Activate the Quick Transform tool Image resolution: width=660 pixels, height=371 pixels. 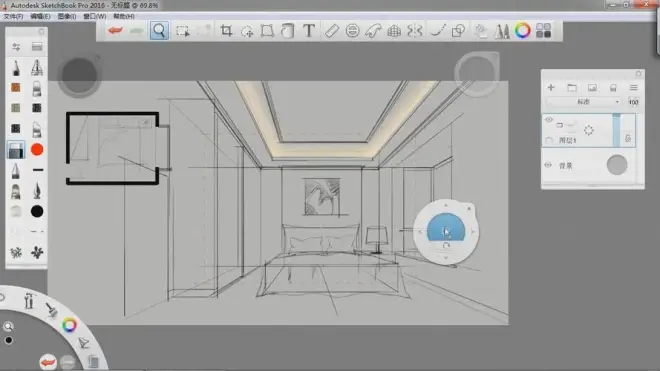click(x=247, y=31)
